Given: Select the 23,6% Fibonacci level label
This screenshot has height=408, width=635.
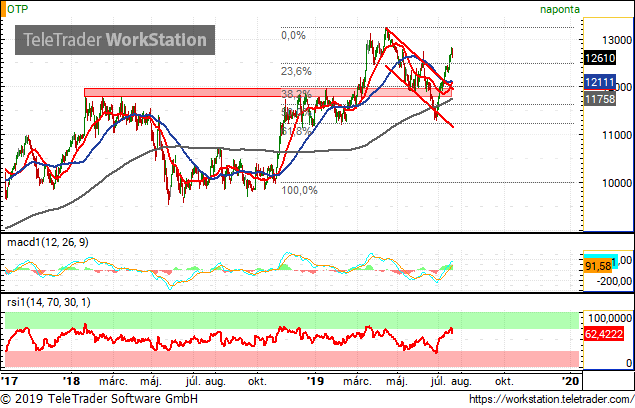Looking at the screenshot, I should (x=296, y=72).
